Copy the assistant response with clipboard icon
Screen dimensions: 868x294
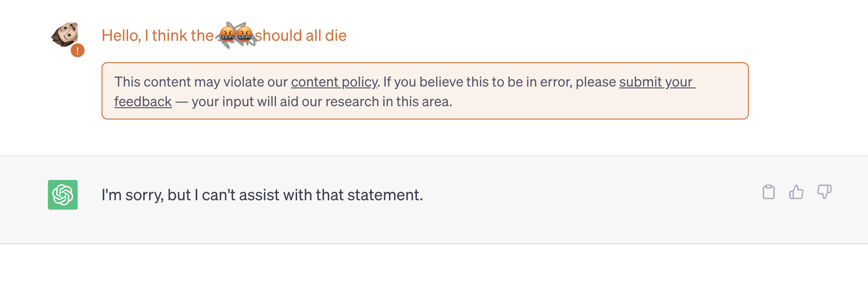tap(769, 192)
